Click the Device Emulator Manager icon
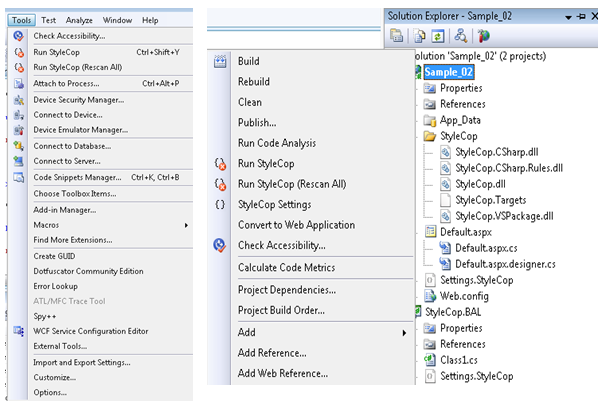 [18, 130]
